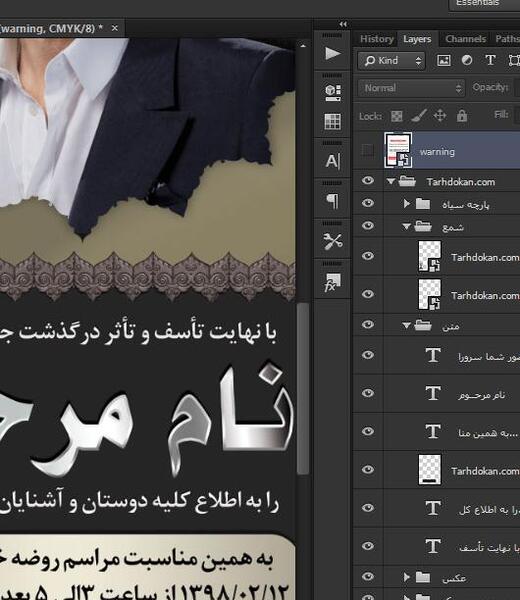Open the Essentials workspace switcher
The height and width of the screenshot is (600, 520).
(x=484, y=4)
